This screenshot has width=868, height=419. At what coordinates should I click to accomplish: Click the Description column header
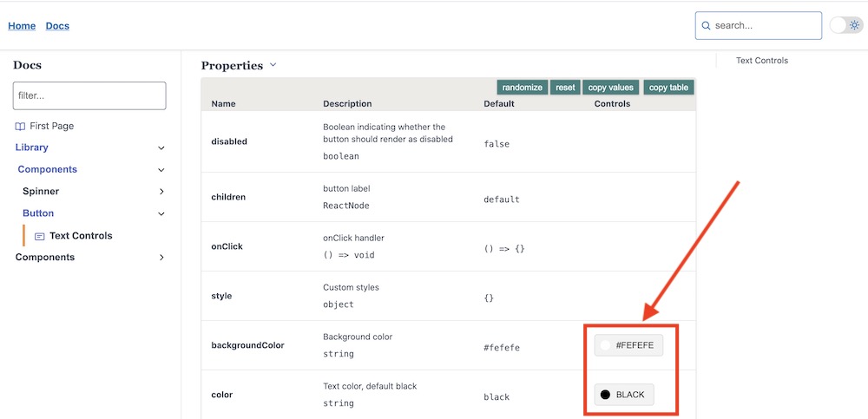pos(347,103)
